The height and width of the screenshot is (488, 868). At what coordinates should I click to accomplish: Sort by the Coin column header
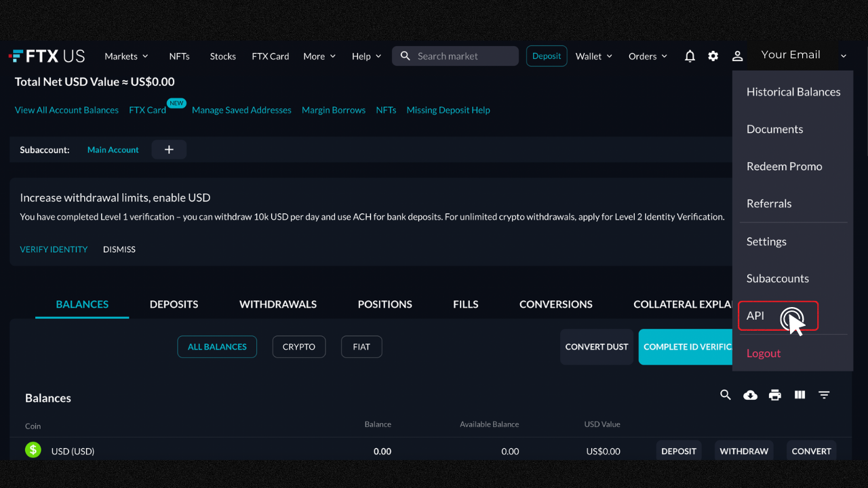[x=33, y=426]
